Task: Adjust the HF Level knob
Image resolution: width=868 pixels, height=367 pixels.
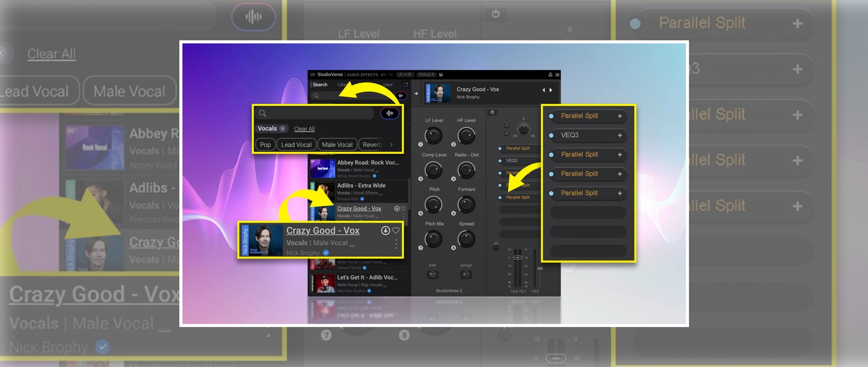Action: tap(466, 136)
